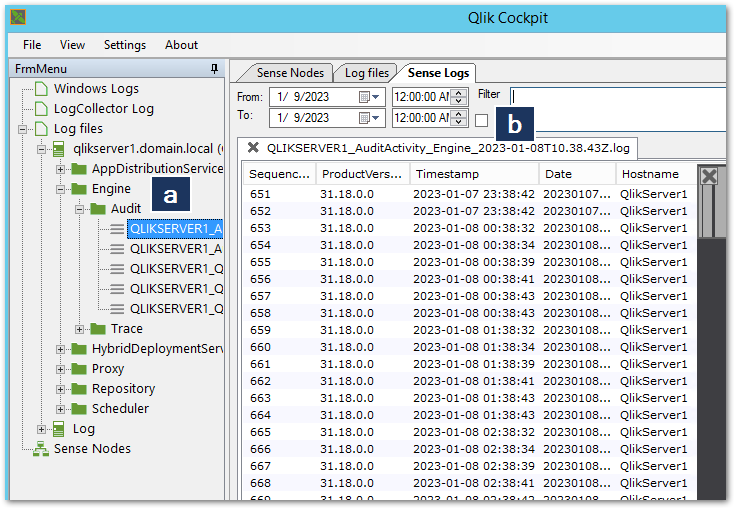Select the highlighted QLIKSERVER1_A log file
Viewport: 735px width, 509px height.
click(175, 229)
